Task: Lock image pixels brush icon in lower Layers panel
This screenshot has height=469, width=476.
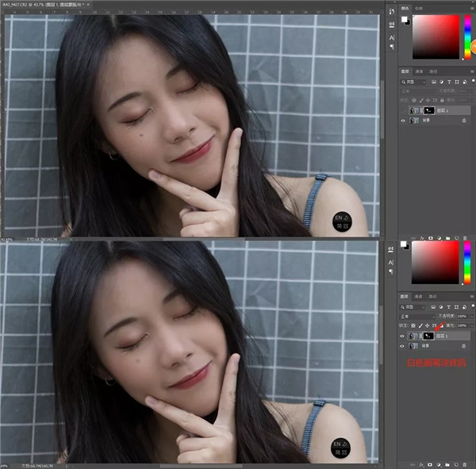Action: click(x=420, y=325)
